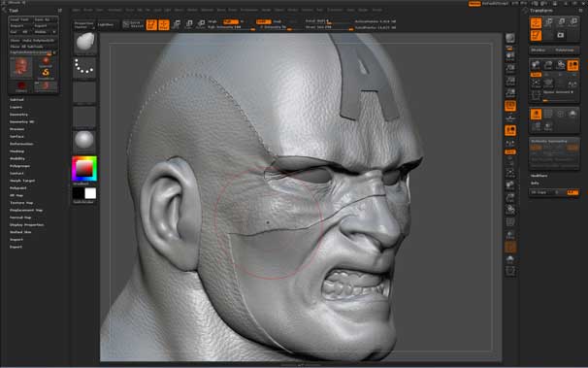The height and width of the screenshot is (368, 588).
Task: Activate Draw mode button in top shelf
Action: pyautogui.click(x=164, y=24)
